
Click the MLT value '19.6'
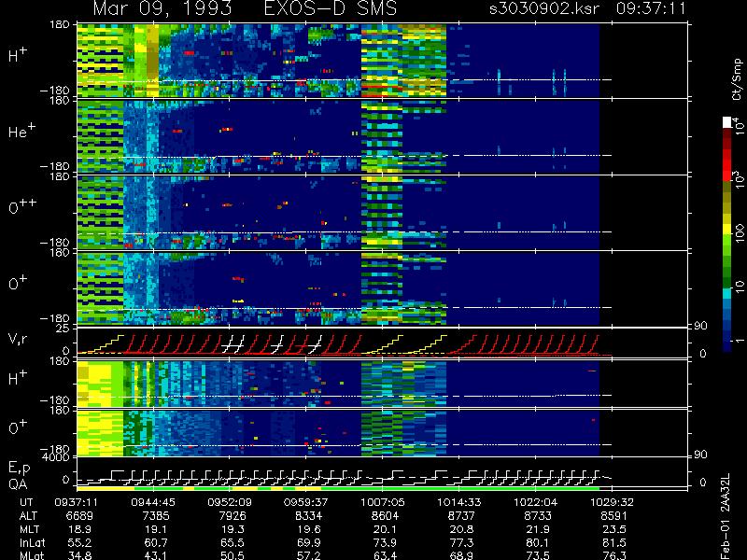tap(309, 529)
